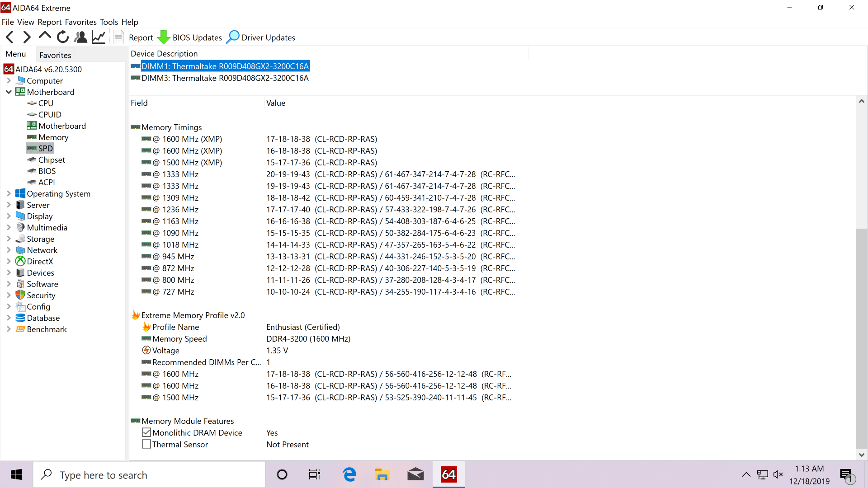Click the AIDA64 root tree icon
868x488 pixels.
9,69
